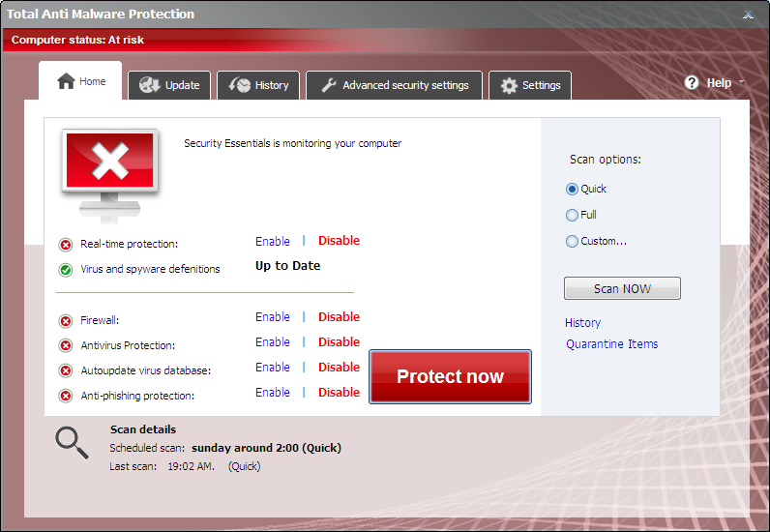Open the Settings tab
The height and width of the screenshot is (532, 770).
click(530, 85)
